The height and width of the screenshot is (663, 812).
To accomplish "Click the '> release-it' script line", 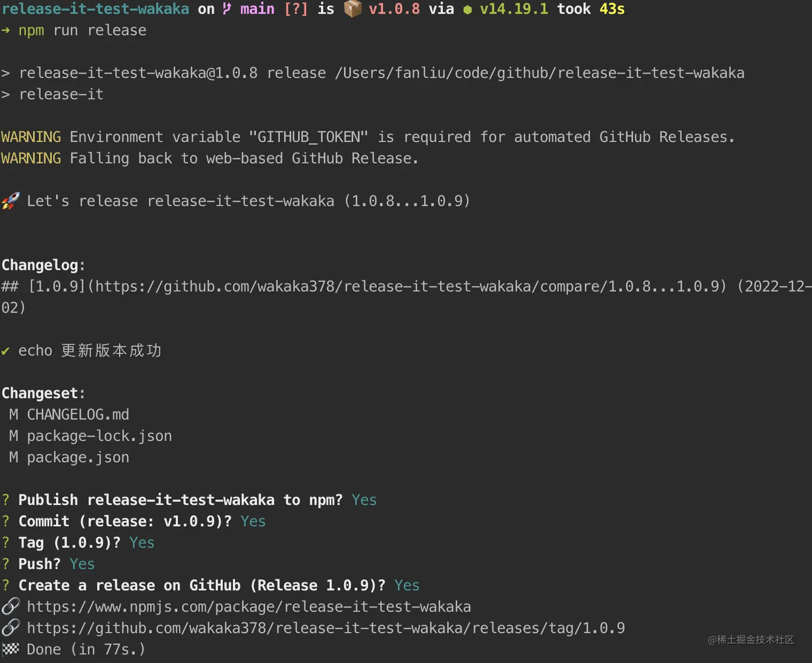I will pos(52,94).
